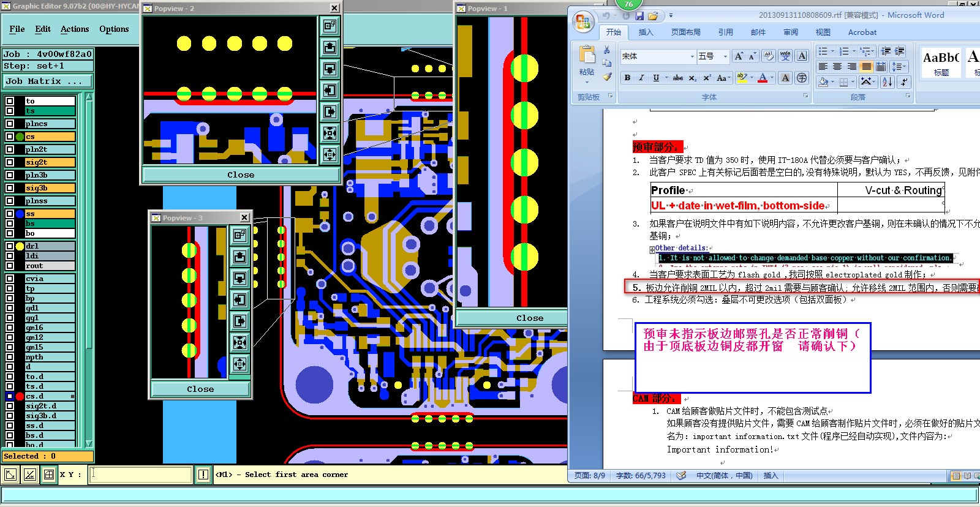Click the Office orb button in Word
The image size is (980, 507).
pos(582,23)
